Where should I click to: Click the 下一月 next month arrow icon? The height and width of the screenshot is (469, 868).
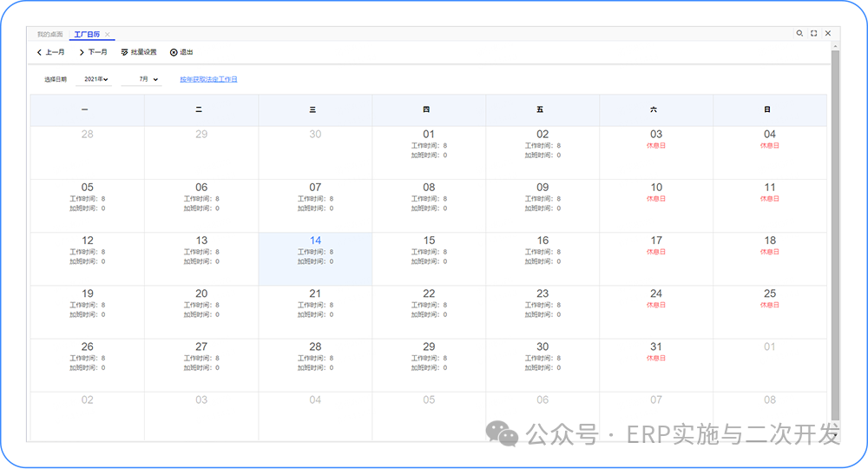click(x=82, y=53)
